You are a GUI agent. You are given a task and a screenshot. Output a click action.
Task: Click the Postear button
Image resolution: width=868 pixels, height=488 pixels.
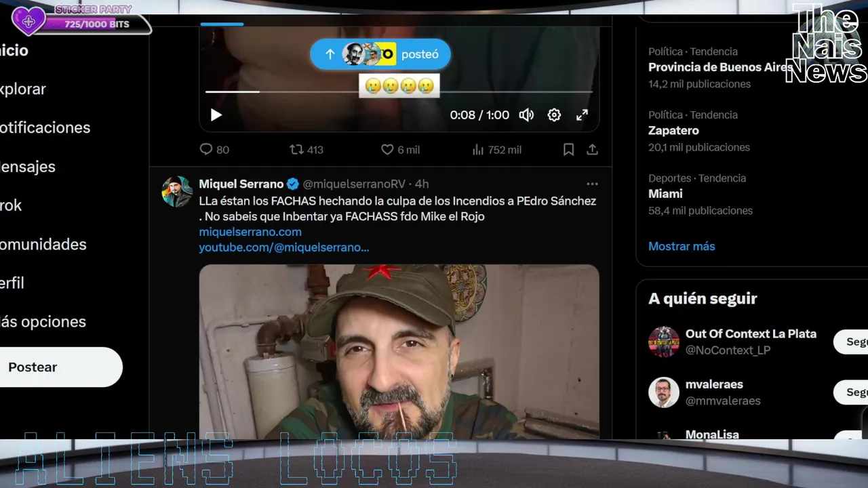[x=60, y=367]
